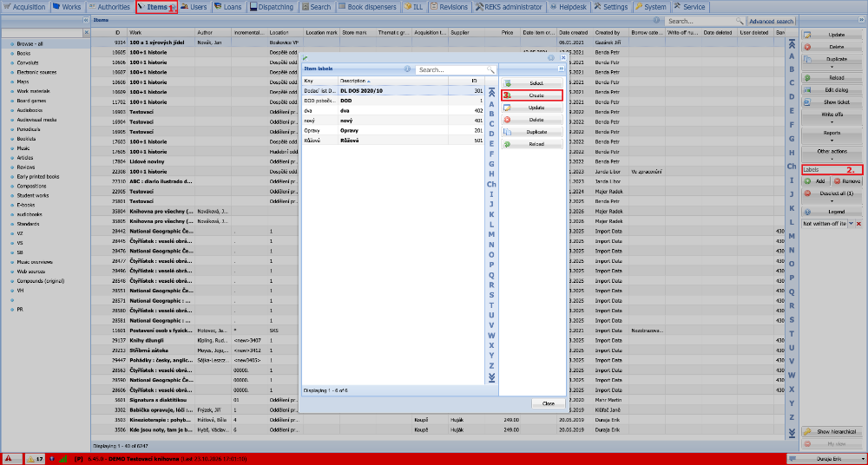Sort labels by the Key column
This screenshot has width=868, height=465.
click(319, 81)
